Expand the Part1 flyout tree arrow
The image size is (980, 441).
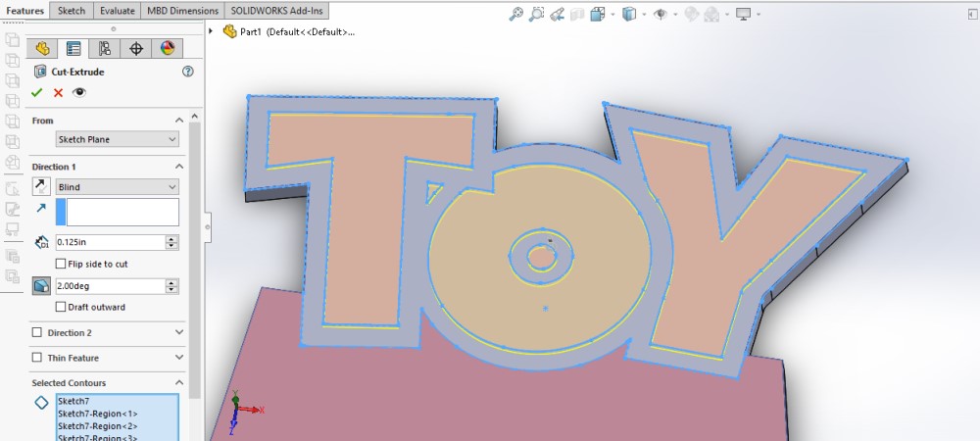coord(212,31)
